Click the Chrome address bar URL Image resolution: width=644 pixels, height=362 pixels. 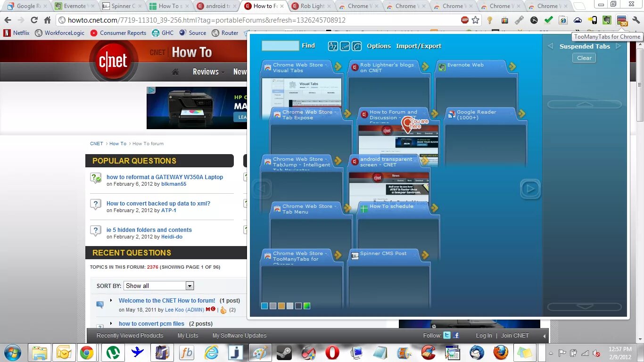point(206,20)
